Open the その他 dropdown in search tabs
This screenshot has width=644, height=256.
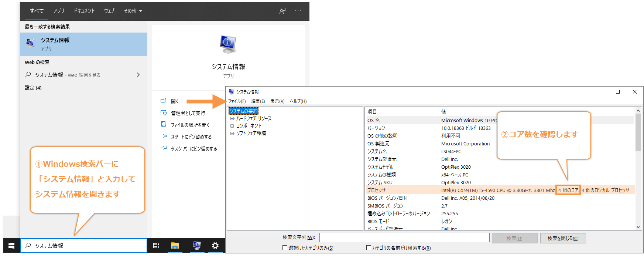(x=133, y=11)
